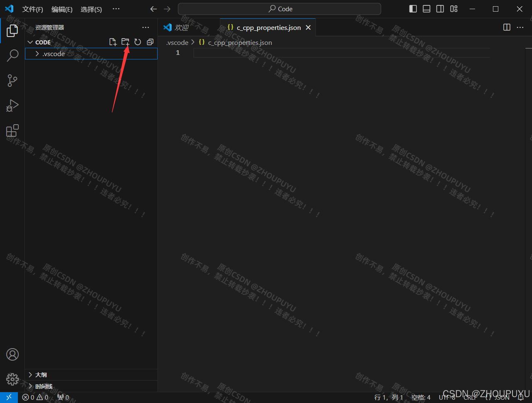Viewport: 532px width, 403px height.
Task: Change file encoding UTF-8 in status bar
Action: pos(447,398)
